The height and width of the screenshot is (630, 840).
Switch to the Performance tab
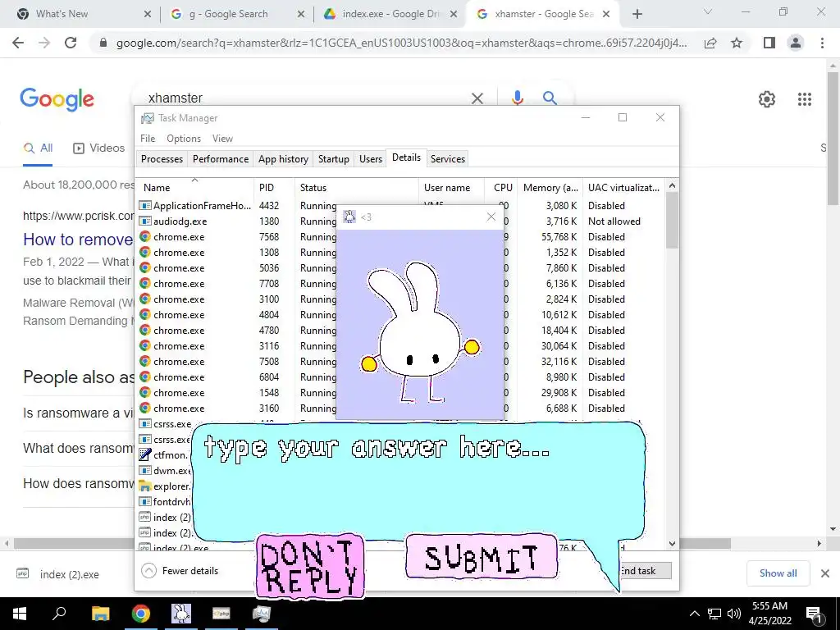coord(221,159)
